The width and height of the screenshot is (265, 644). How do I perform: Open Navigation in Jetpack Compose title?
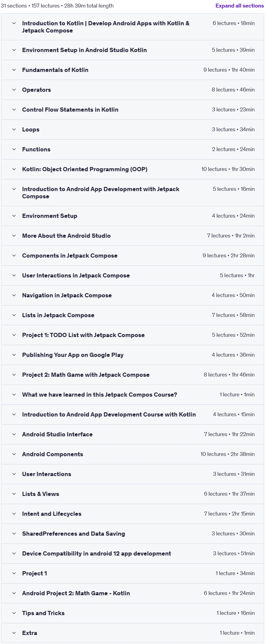tap(67, 295)
